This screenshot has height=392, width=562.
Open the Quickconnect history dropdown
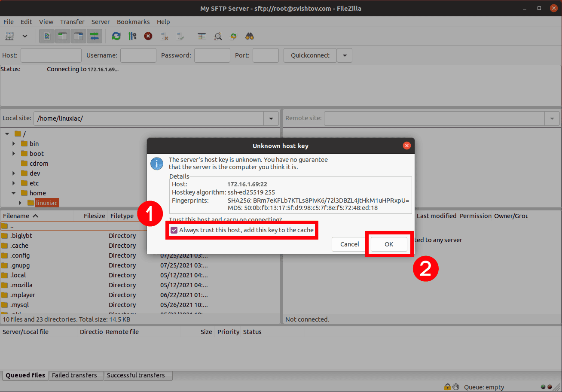[x=345, y=55]
